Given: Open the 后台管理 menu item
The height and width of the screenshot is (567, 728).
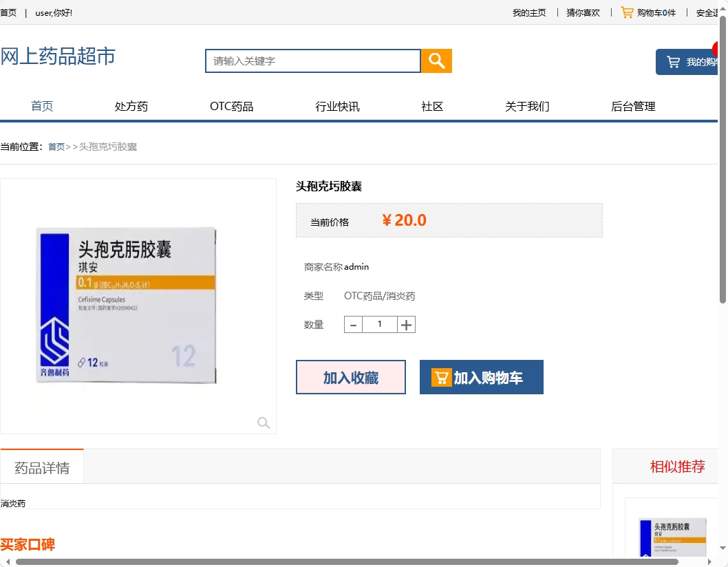Looking at the screenshot, I should 632,106.
